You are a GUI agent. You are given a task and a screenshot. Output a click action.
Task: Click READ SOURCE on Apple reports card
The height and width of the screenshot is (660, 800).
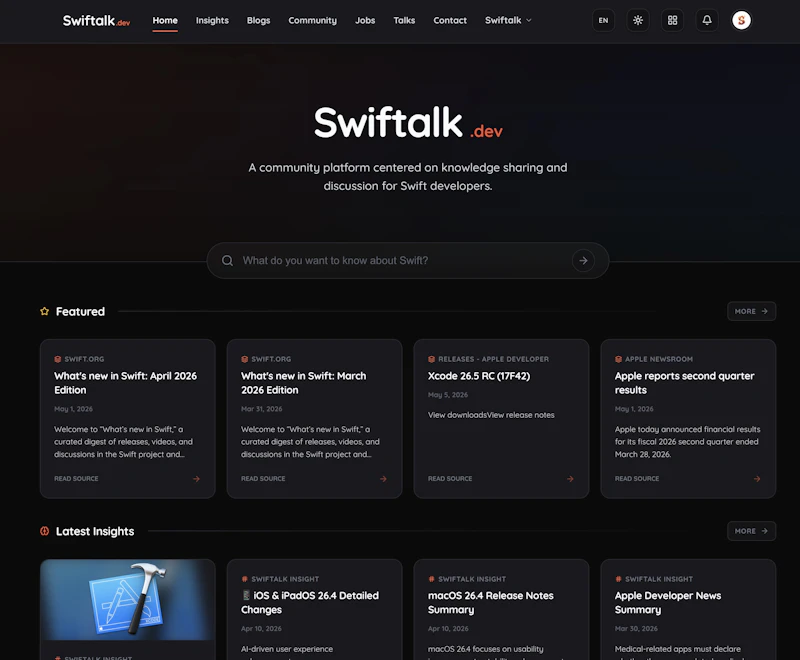(x=637, y=478)
